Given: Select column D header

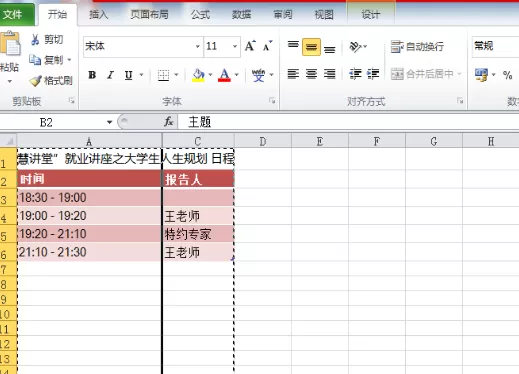Looking at the screenshot, I should coord(263,141).
